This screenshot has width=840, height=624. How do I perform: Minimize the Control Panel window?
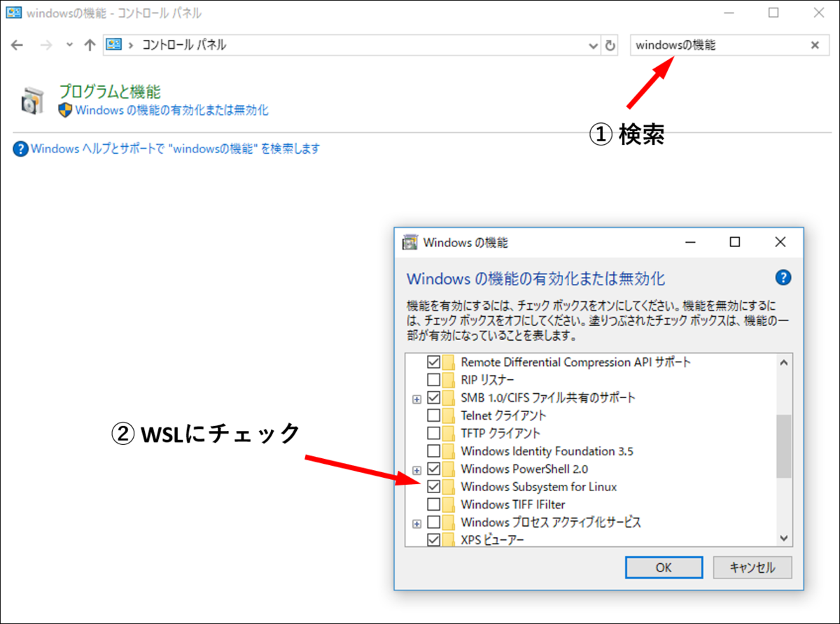pyautogui.click(x=729, y=12)
